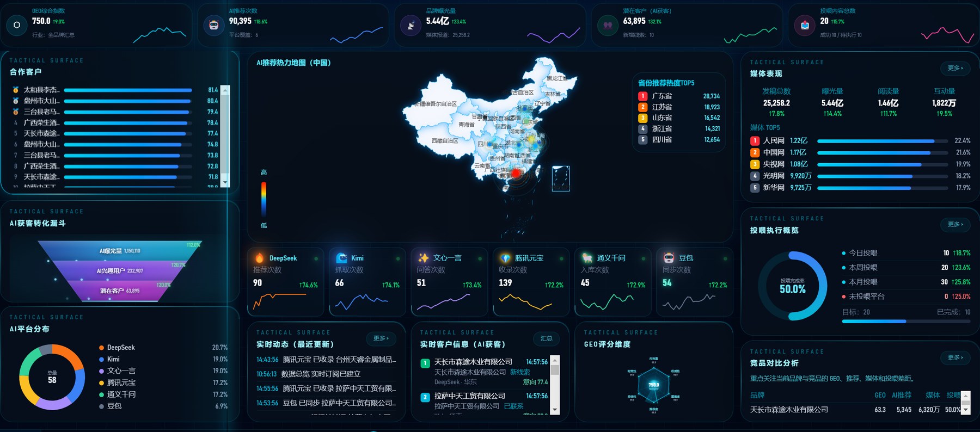
Task: Open 更多 in the 投喂执行概览 panel
Action: [x=955, y=225]
